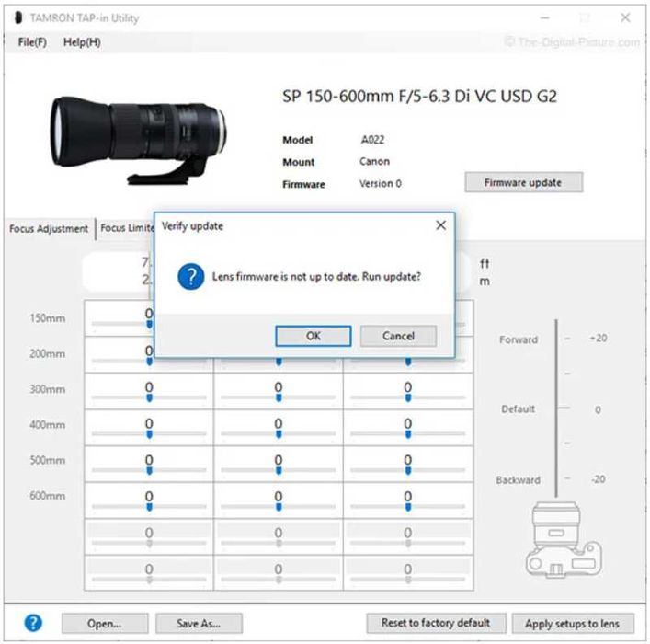Click the -20 scale value
The image size is (650, 644).
coord(599,479)
